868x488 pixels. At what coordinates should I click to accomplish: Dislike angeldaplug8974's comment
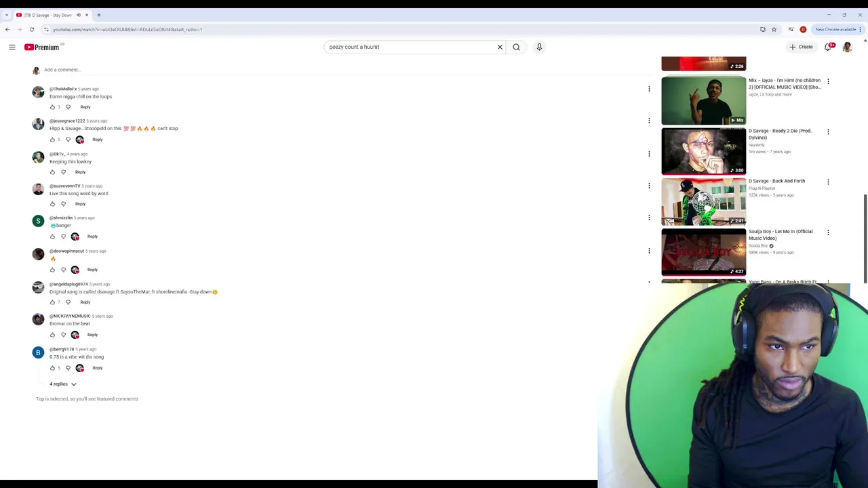tap(68, 302)
